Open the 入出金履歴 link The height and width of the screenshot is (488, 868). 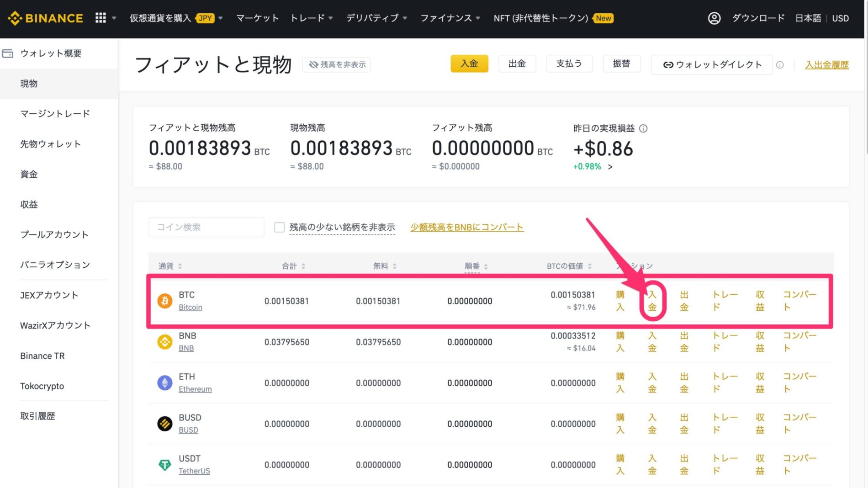pos(827,65)
